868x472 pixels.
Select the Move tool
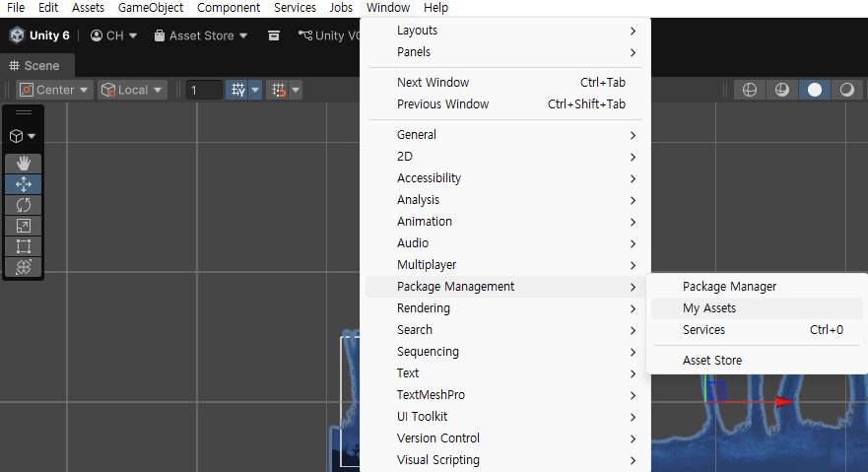[x=24, y=184]
